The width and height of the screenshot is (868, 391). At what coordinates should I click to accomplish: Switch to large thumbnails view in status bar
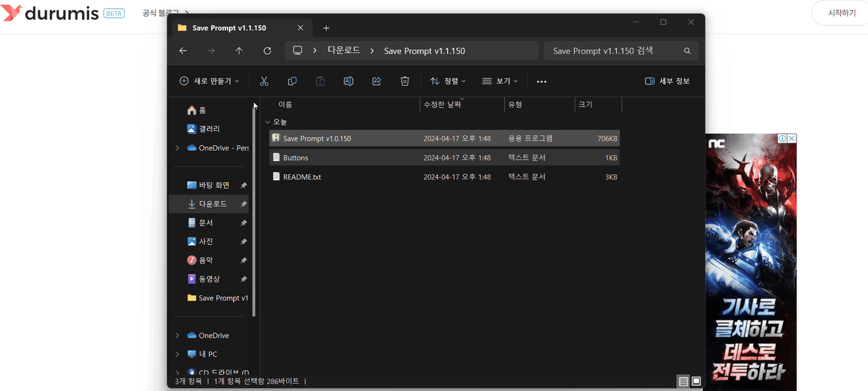(696, 381)
